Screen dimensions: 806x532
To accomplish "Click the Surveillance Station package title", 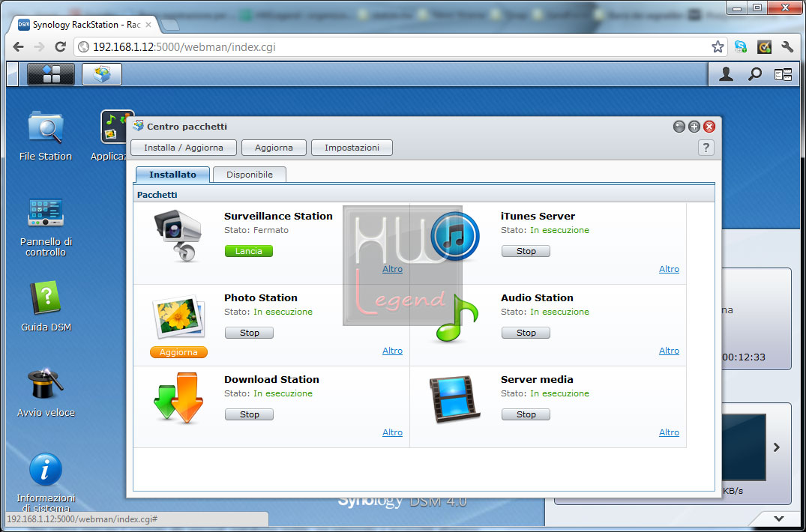I will coord(278,217).
